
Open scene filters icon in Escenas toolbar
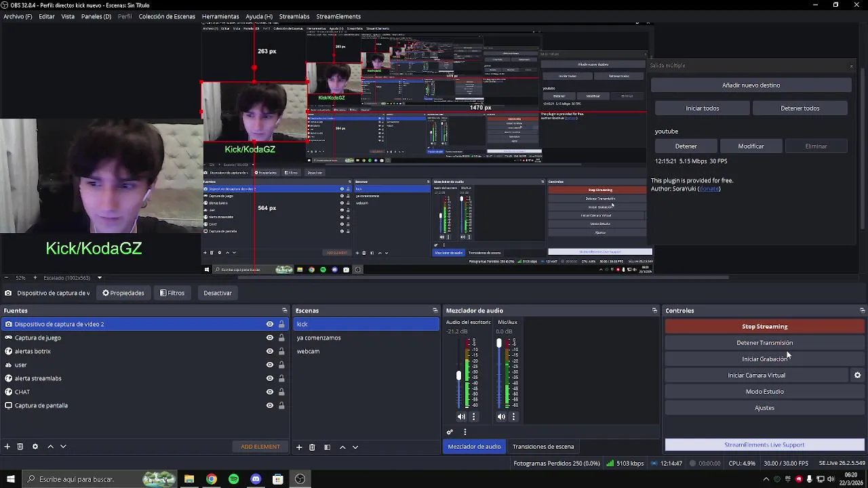coord(327,447)
